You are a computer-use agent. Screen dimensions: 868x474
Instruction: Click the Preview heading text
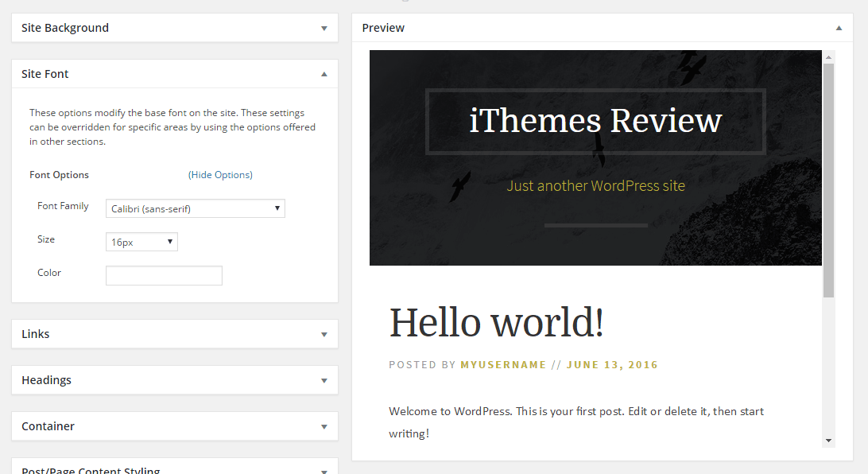click(383, 28)
